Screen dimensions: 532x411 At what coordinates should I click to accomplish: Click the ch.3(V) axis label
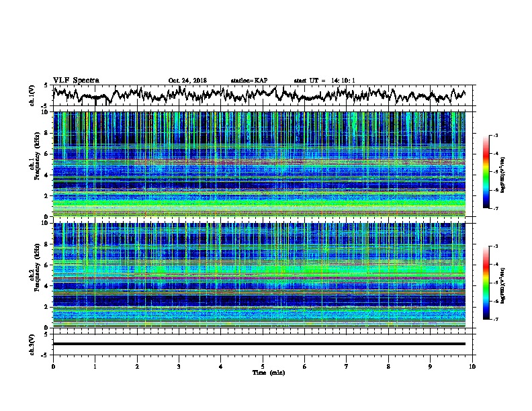(x=32, y=345)
